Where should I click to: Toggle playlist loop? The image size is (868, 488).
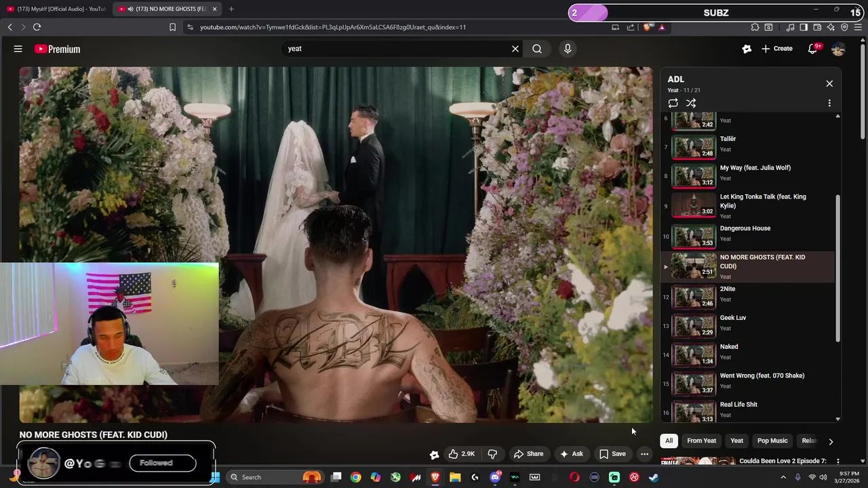tap(673, 103)
